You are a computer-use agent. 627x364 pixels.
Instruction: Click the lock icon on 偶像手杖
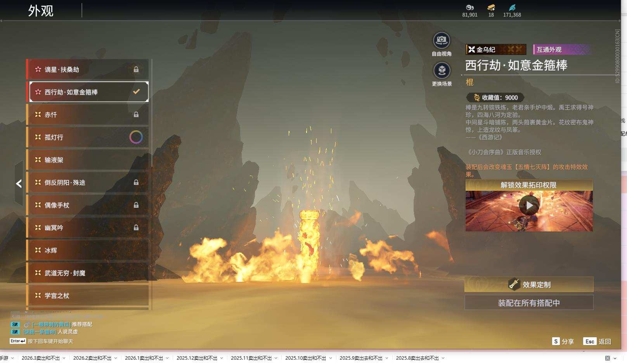coord(136,205)
